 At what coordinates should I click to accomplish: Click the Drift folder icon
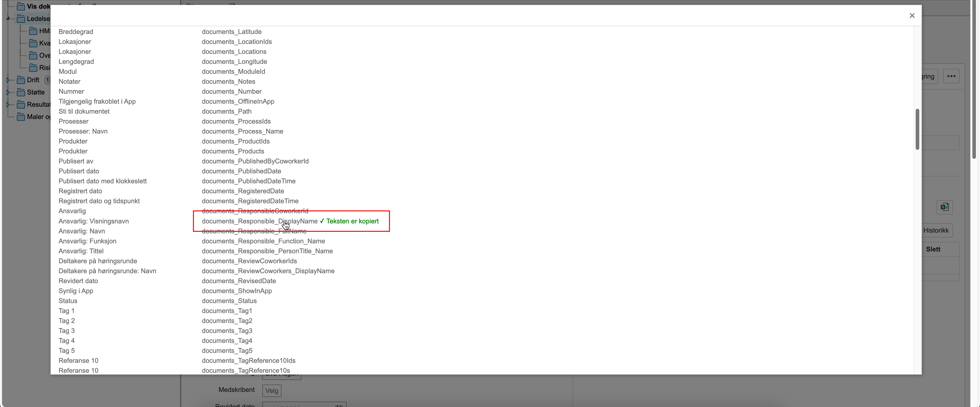pyautogui.click(x=21, y=80)
